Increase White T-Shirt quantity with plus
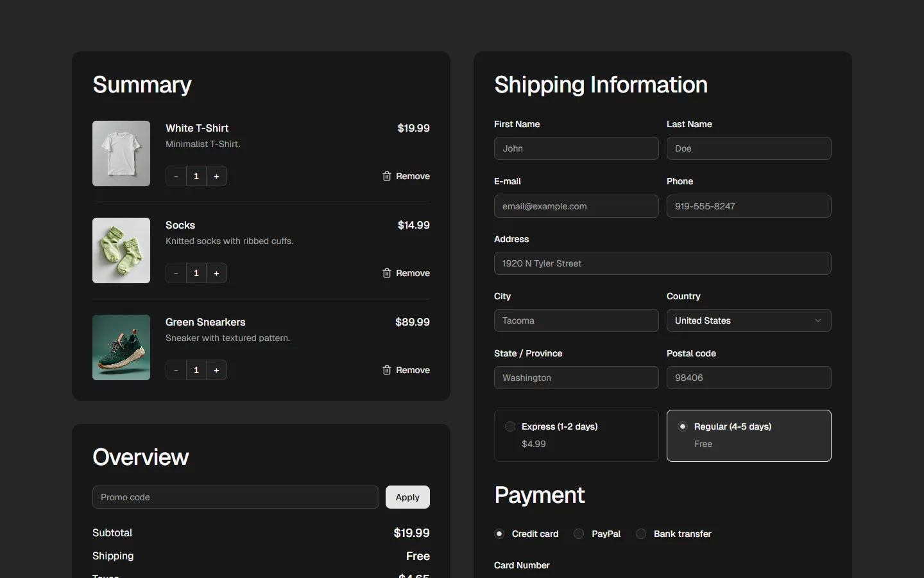Image resolution: width=924 pixels, height=578 pixels. click(216, 176)
